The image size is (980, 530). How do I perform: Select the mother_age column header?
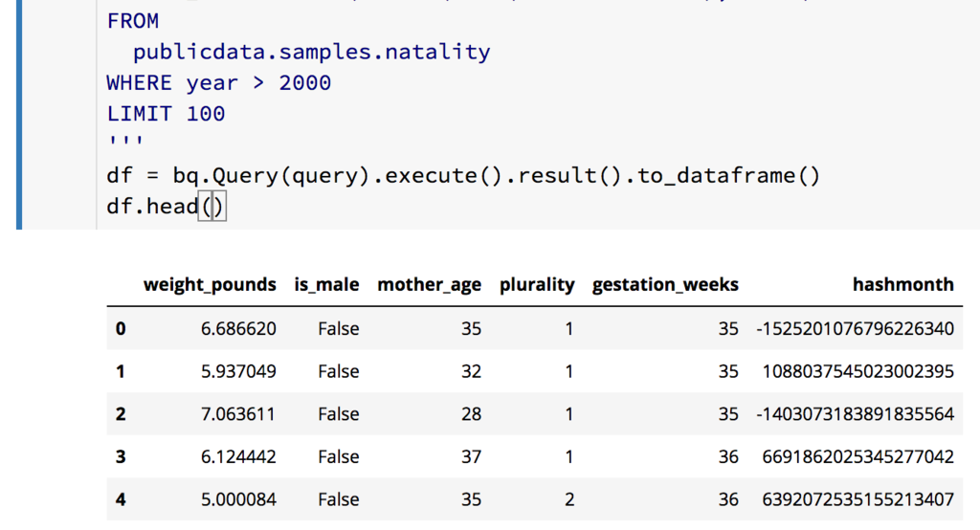(429, 284)
